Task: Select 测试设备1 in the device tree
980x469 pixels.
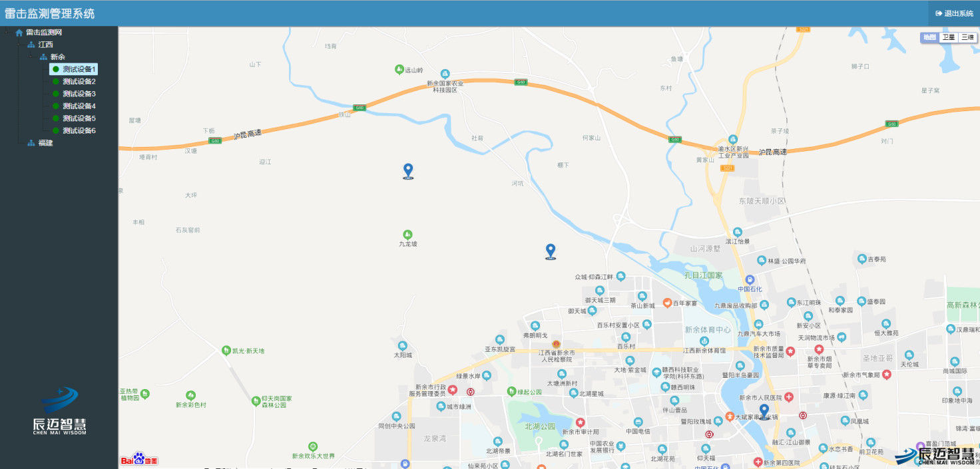Action: point(79,69)
